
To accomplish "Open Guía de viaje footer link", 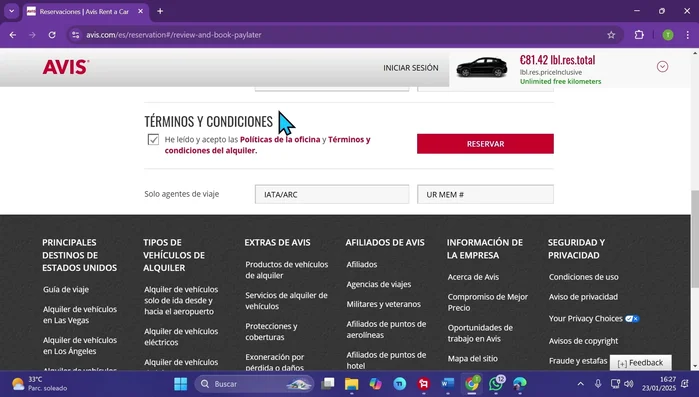I will pyautogui.click(x=66, y=289).
